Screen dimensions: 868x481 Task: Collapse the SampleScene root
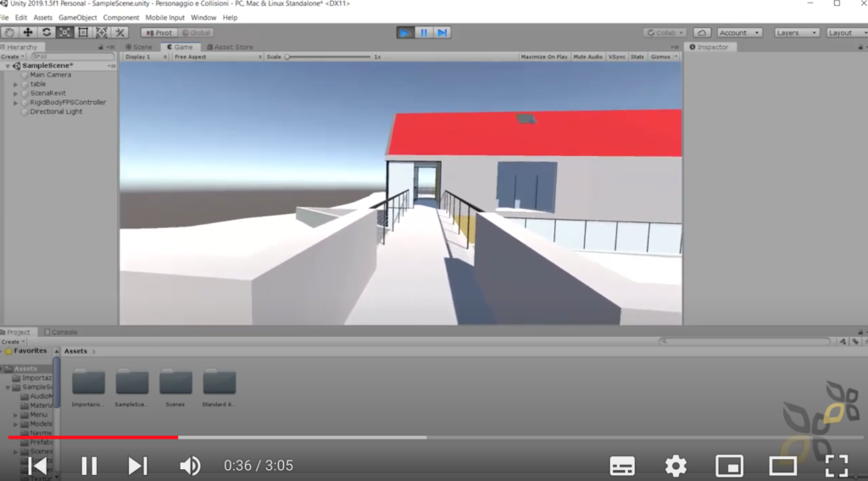[x=7, y=66]
